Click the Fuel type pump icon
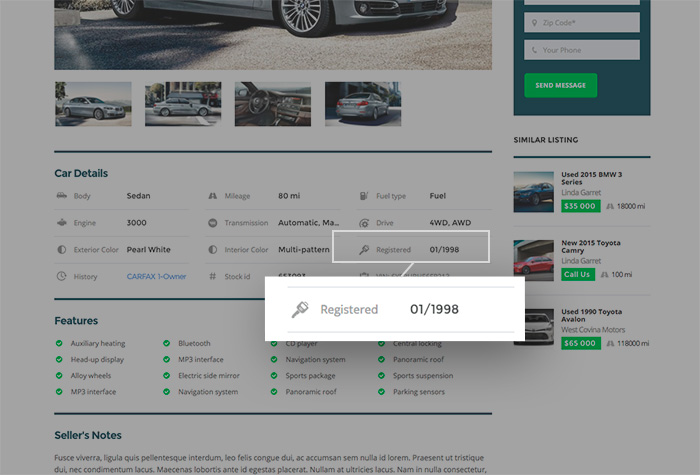Image resolution: width=700 pixels, height=475 pixels. (362, 196)
